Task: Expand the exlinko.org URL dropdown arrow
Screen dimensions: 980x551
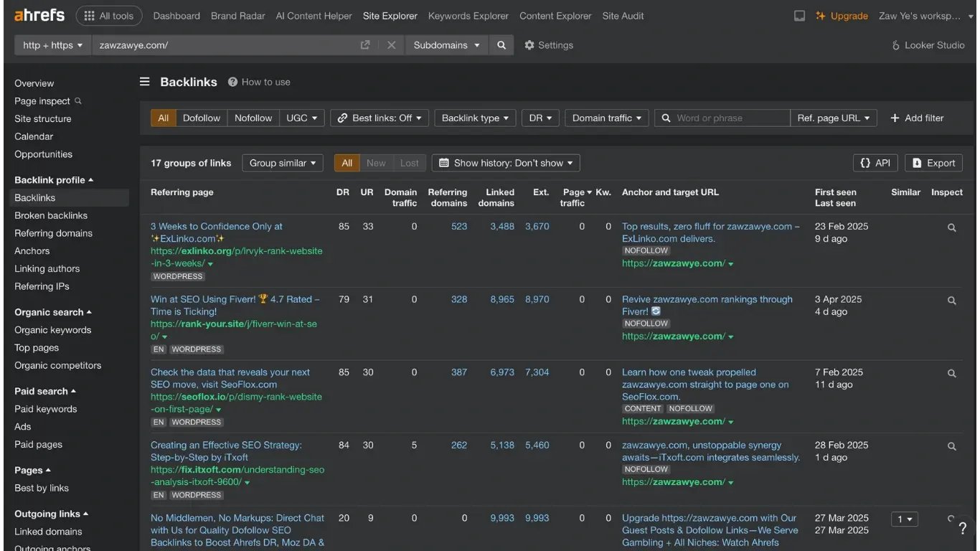Action: click(x=211, y=264)
